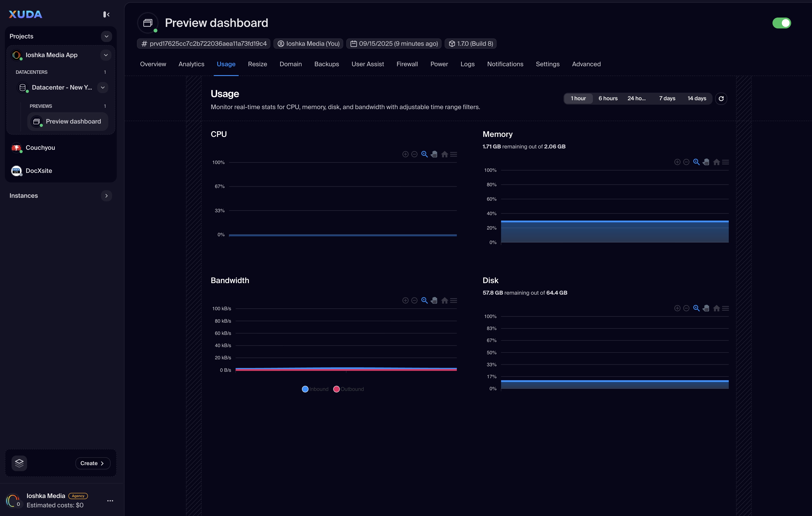The height and width of the screenshot is (516, 812).
Task: Click the layers stack icon near Create
Action: click(x=19, y=463)
